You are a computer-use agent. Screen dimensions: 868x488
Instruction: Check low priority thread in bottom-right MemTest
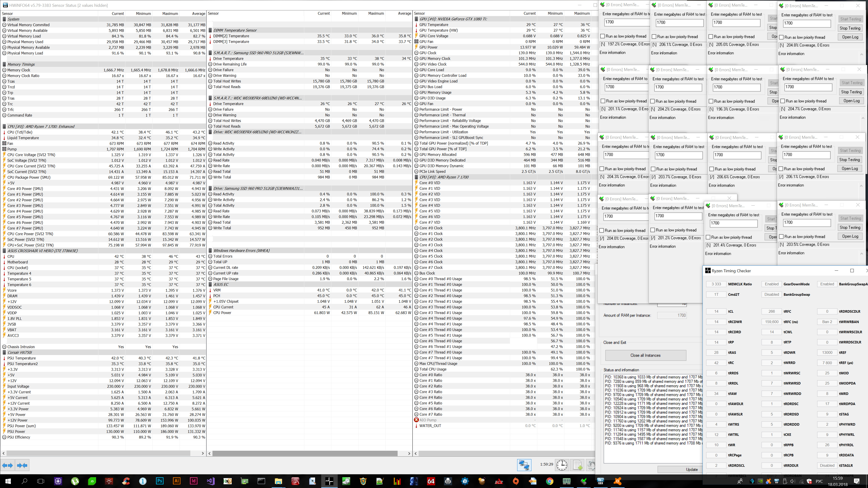pyautogui.click(x=781, y=236)
